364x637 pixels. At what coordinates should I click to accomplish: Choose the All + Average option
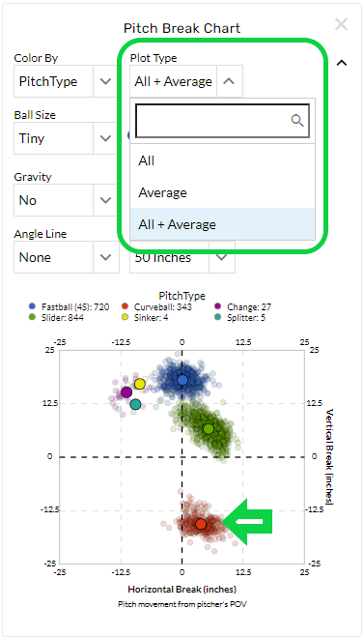[x=222, y=224]
